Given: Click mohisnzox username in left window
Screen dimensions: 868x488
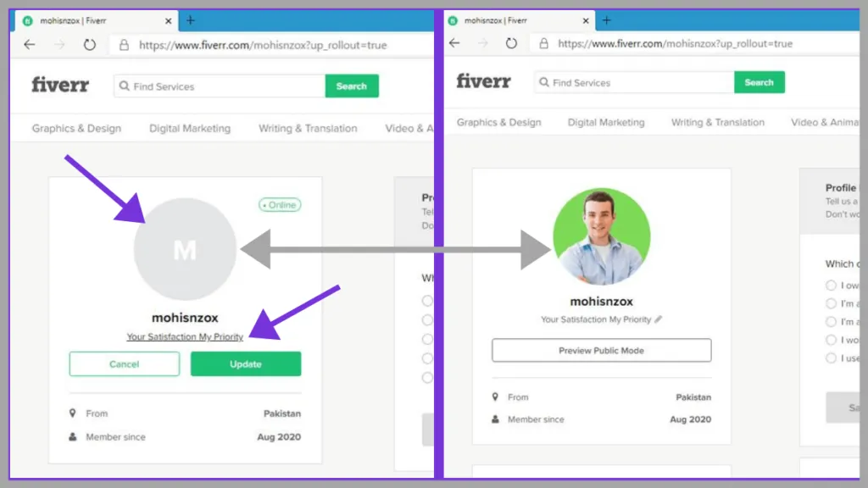Looking at the screenshot, I should (x=185, y=318).
